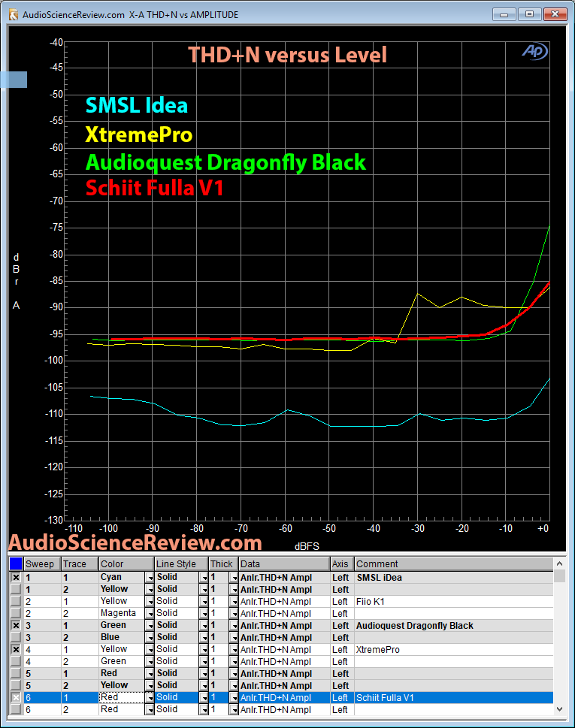
Task: Click the Left axis cell for Sweep 2 Trace 2
Action: tap(342, 614)
